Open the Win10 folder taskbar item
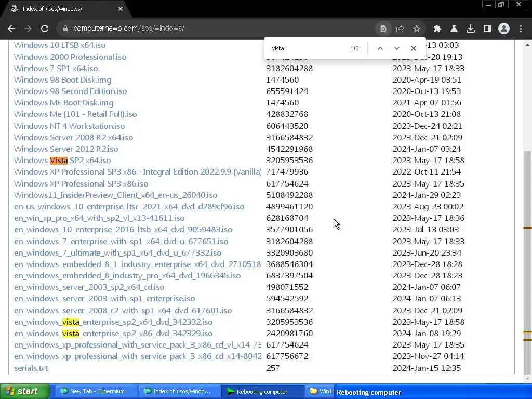Viewport: 532px width, 399px height. [x=321, y=392]
